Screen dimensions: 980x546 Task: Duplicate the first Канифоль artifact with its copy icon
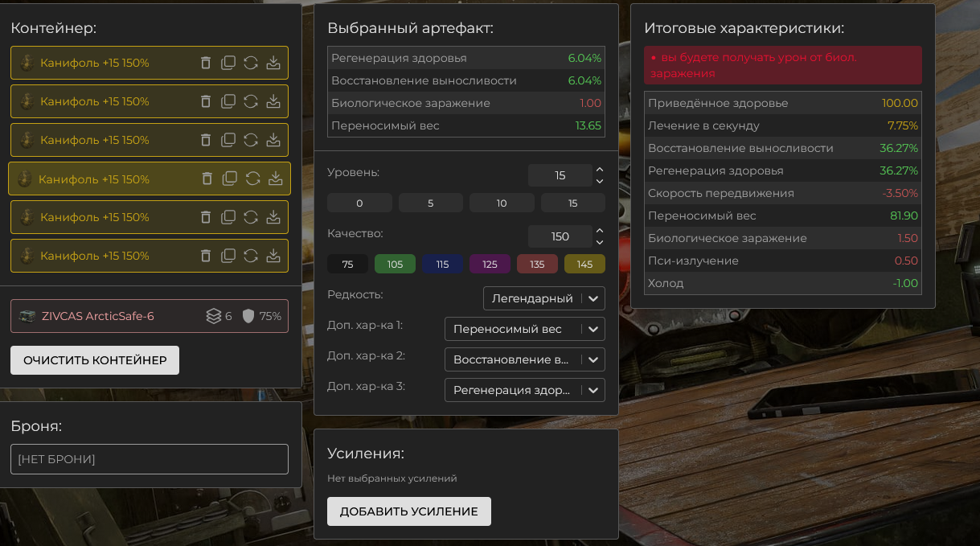pyautogui.click(x=228, y=63)
